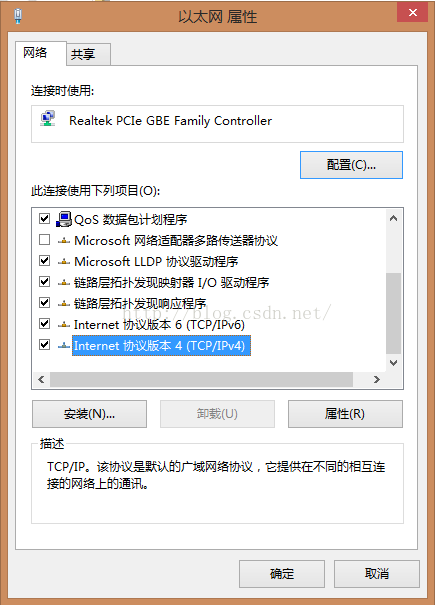Click the list scroll up arrow
The height and width of the screenshot is (605, 435).
393,218
